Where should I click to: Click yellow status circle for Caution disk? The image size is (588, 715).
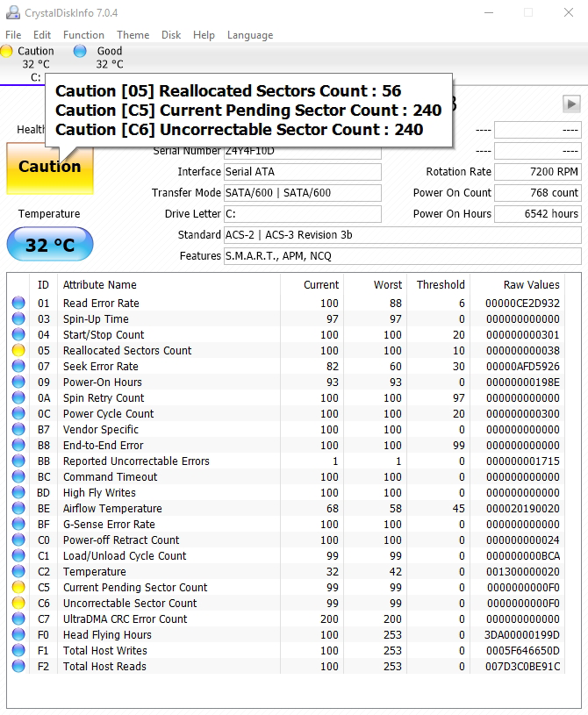tap(6, 51)
